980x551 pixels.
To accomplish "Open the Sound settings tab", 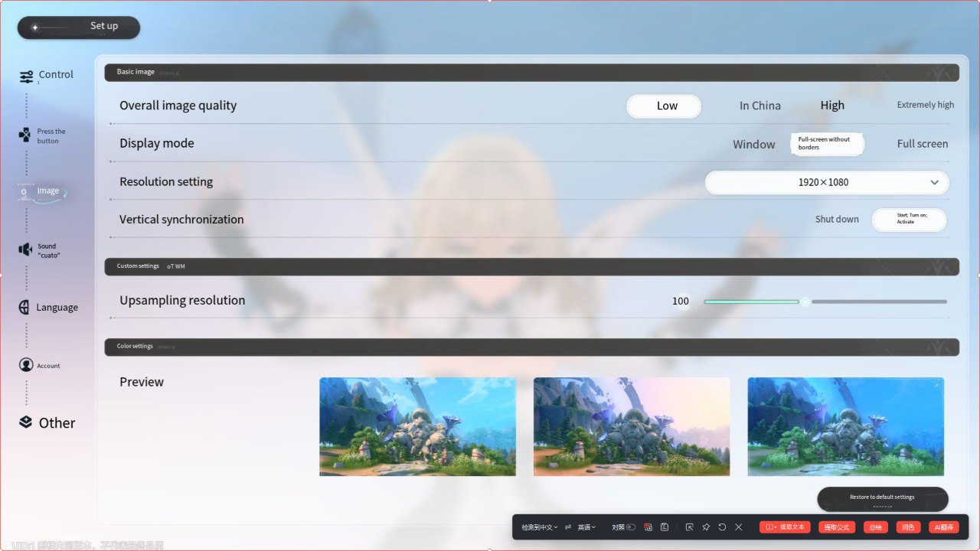I will click(40, 250).
